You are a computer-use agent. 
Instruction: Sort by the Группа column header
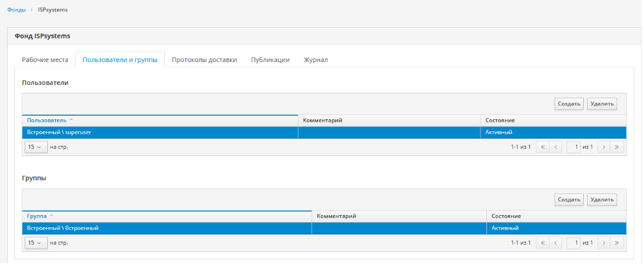pos(167,216)
